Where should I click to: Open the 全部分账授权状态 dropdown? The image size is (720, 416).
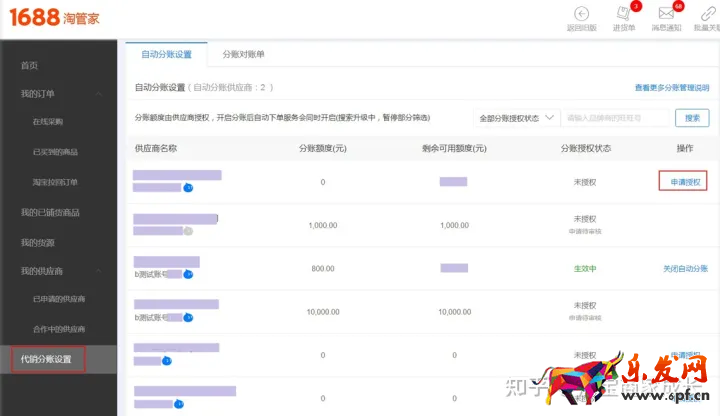point(515,118)
